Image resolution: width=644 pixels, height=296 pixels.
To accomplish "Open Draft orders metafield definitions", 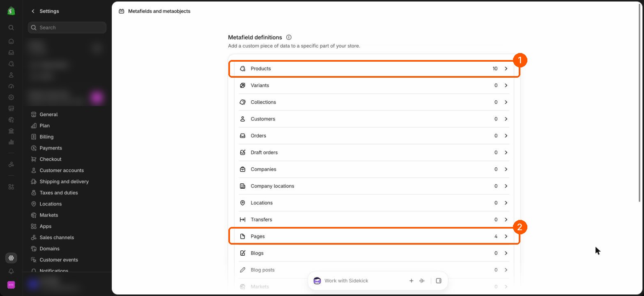I will 374,153.
